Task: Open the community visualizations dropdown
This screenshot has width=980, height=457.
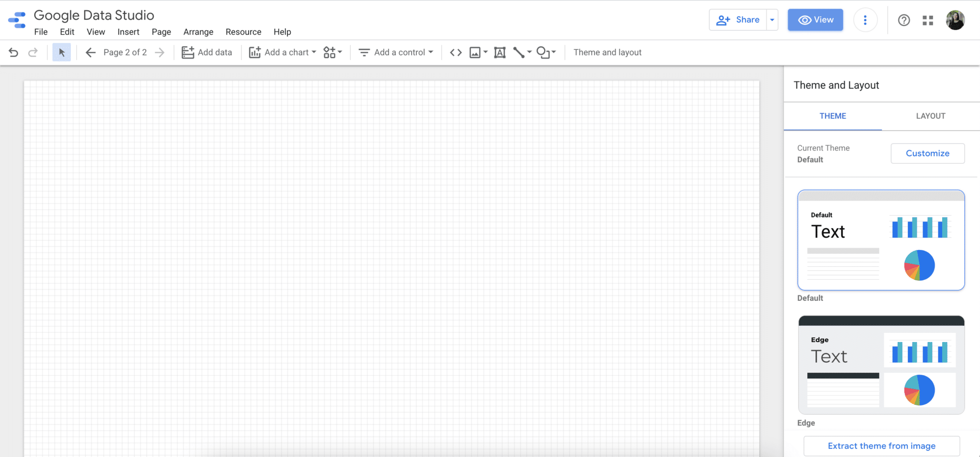Action: click(333, 53)
